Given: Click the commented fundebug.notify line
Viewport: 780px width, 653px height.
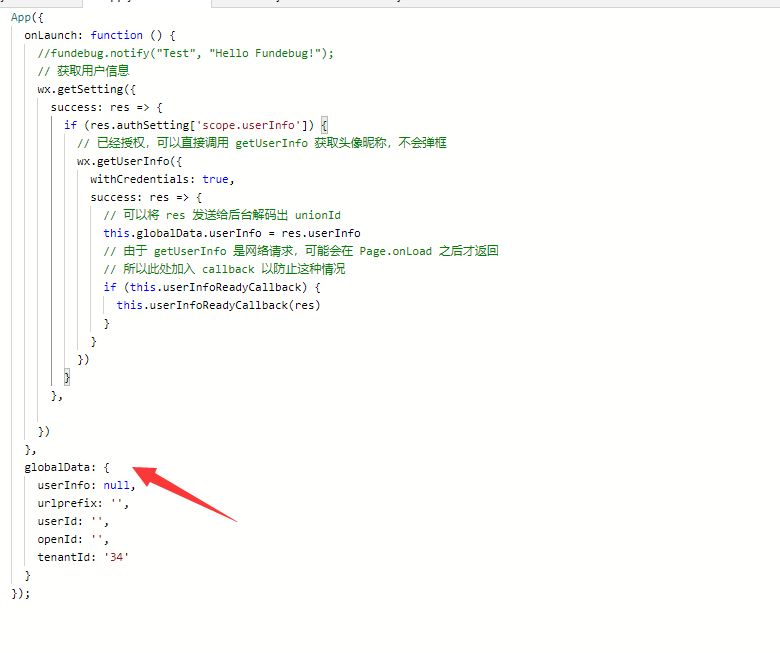Looking at the screenshot, I should pyautogui.click(x=186, y=53).
